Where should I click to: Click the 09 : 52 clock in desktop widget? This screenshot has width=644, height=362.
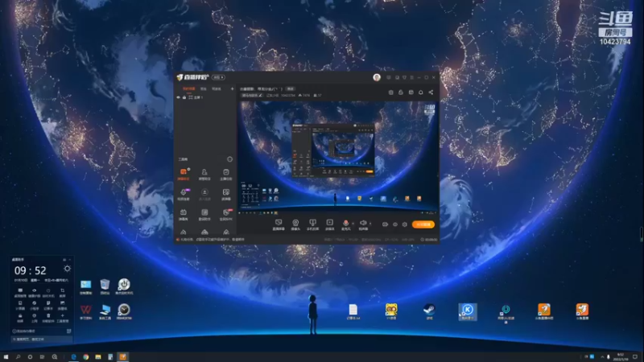pos(31,270)
